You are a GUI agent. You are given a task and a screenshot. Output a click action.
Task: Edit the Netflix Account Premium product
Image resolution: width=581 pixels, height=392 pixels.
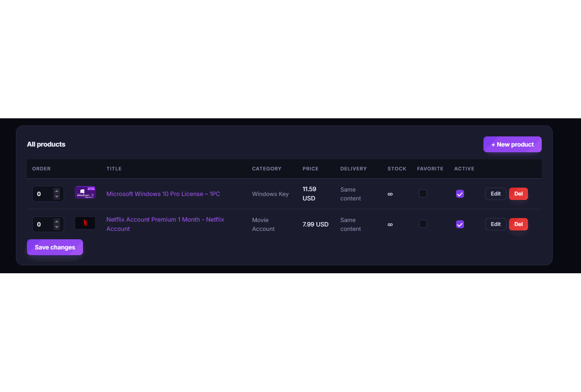click(496, 224)
